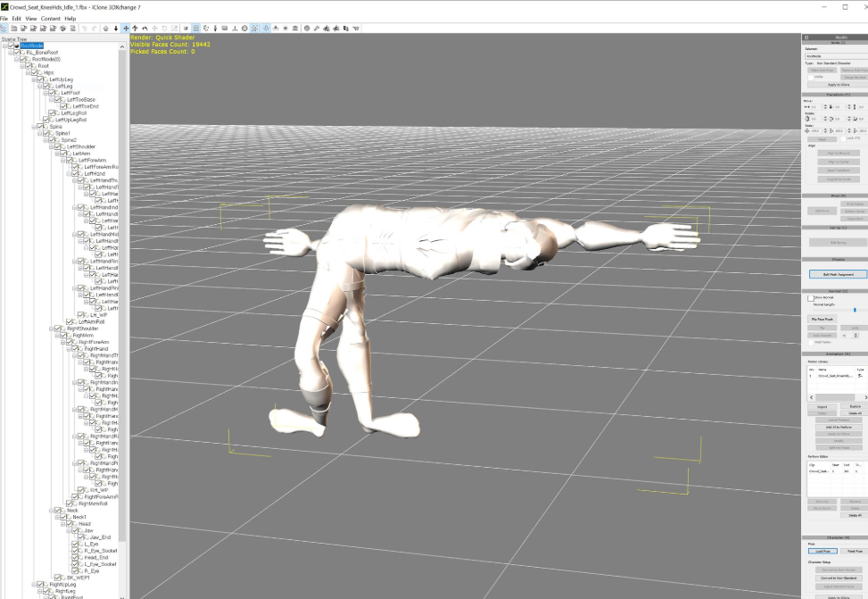Click the globe icon in the toolbar

pyautogui.click(x=307, y=29)
